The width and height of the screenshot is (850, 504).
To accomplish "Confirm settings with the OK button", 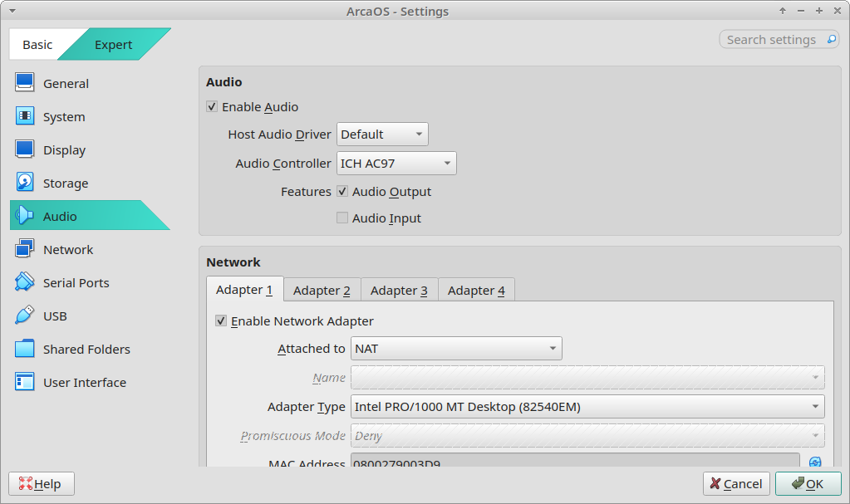I will [x=808, y=483].
